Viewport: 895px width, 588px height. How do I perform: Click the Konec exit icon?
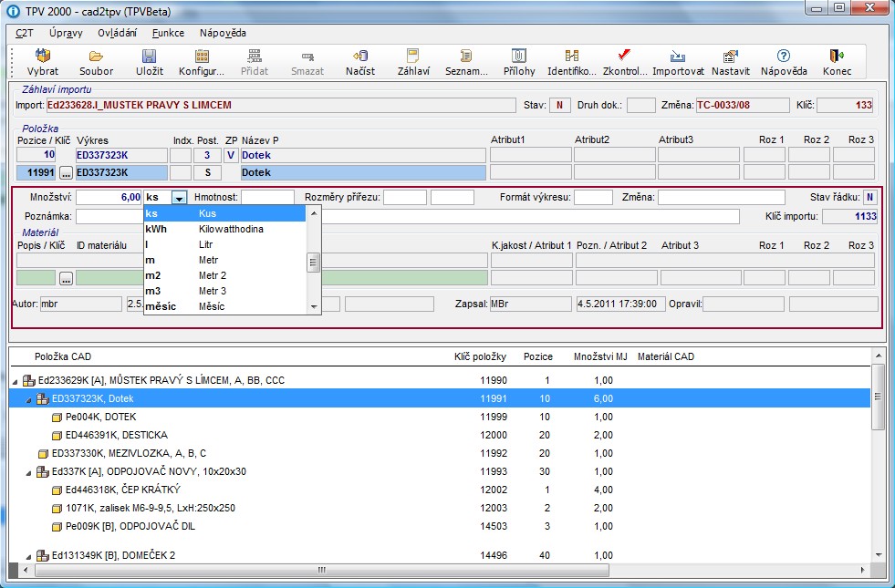[x=837, y=56]
